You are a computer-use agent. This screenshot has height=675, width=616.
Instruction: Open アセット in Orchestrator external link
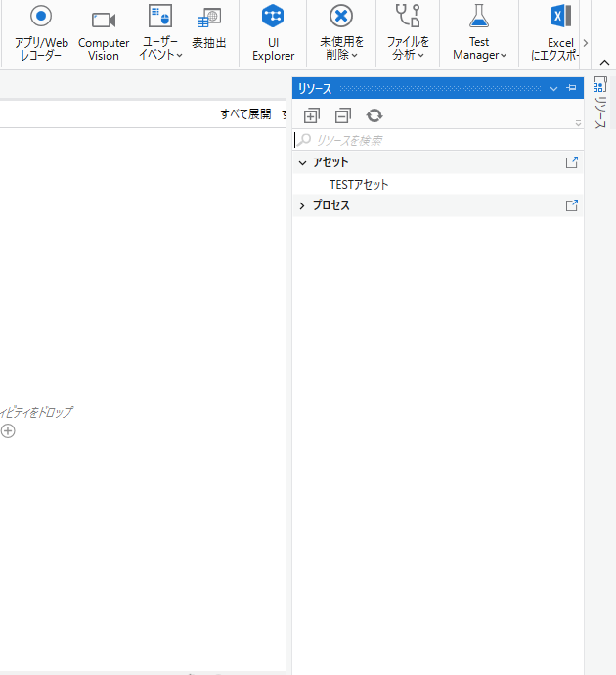point(572,162)
